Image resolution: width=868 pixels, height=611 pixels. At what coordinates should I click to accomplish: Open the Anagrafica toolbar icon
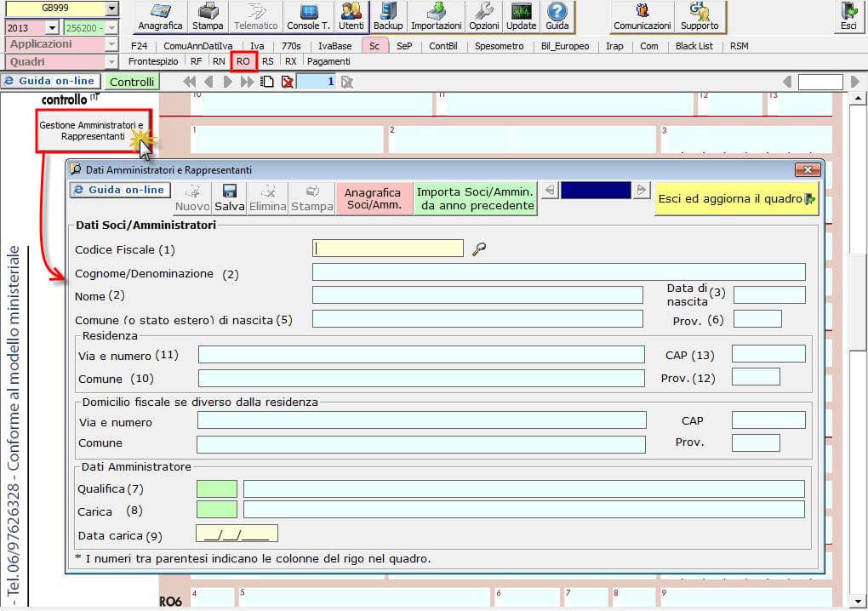(x=160, y=16)
